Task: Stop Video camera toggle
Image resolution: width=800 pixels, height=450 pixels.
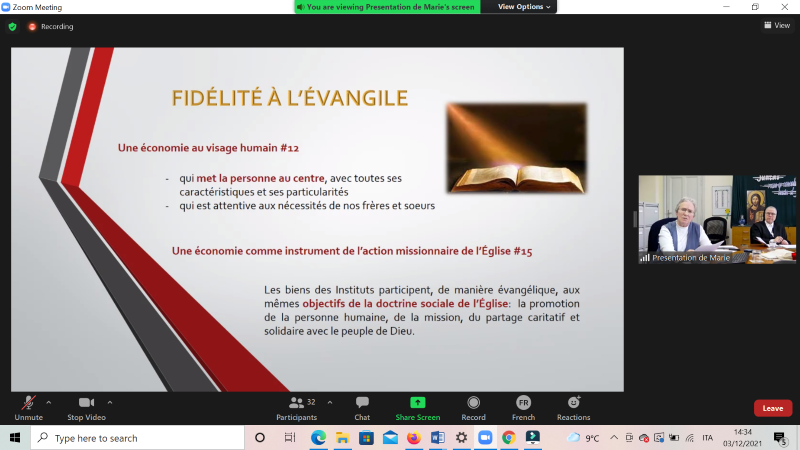Action: (x=88, y=406)
